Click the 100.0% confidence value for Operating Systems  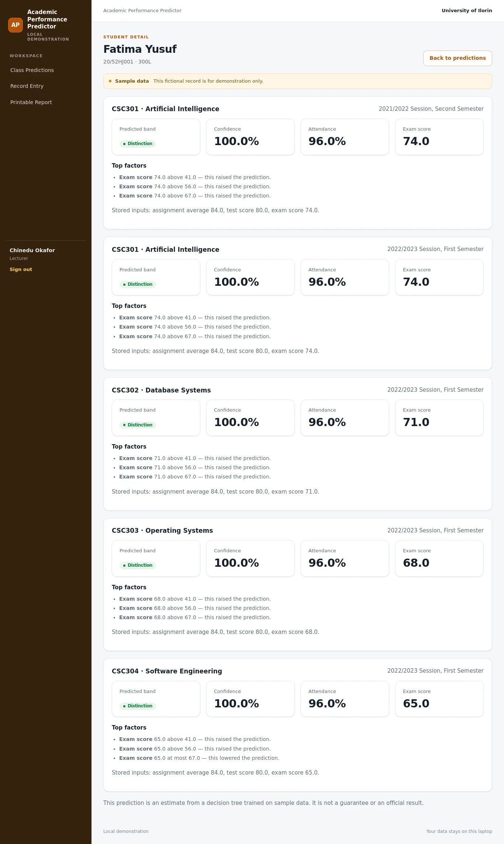(237, 563)
